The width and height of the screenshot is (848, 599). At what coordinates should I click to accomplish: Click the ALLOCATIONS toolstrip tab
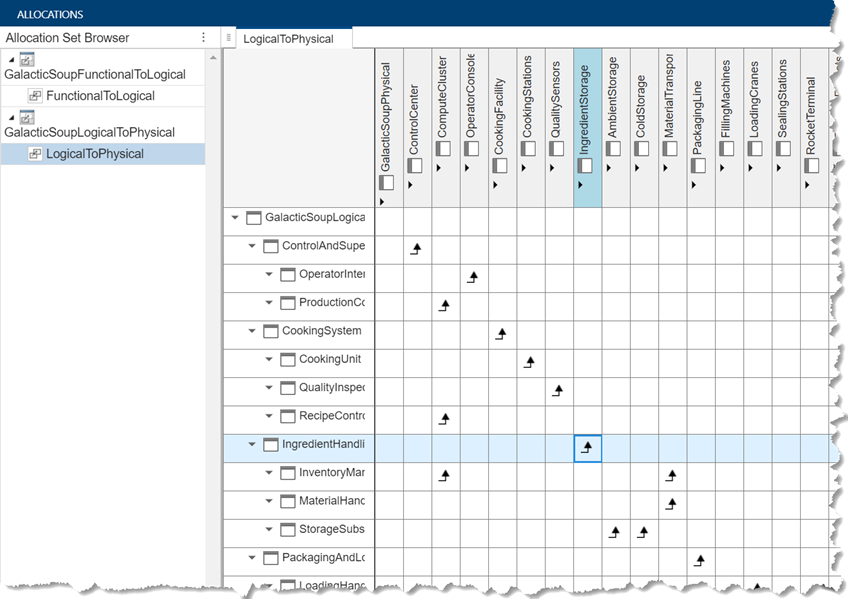[50, 15]
